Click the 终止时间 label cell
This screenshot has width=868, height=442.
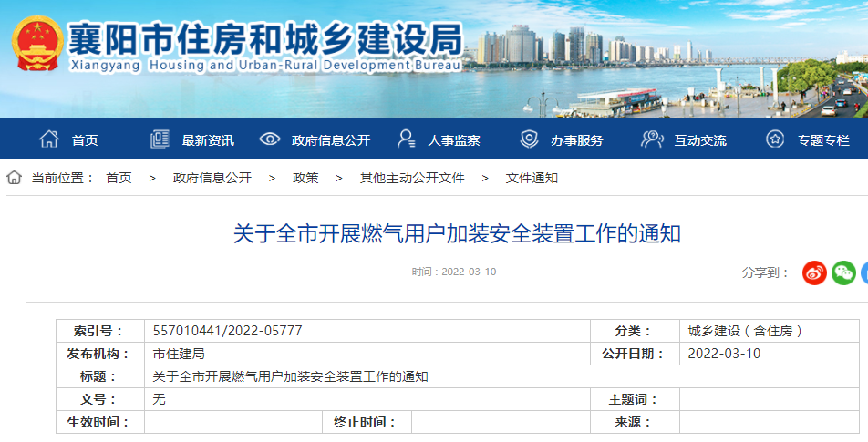click(x=367, y=422)
